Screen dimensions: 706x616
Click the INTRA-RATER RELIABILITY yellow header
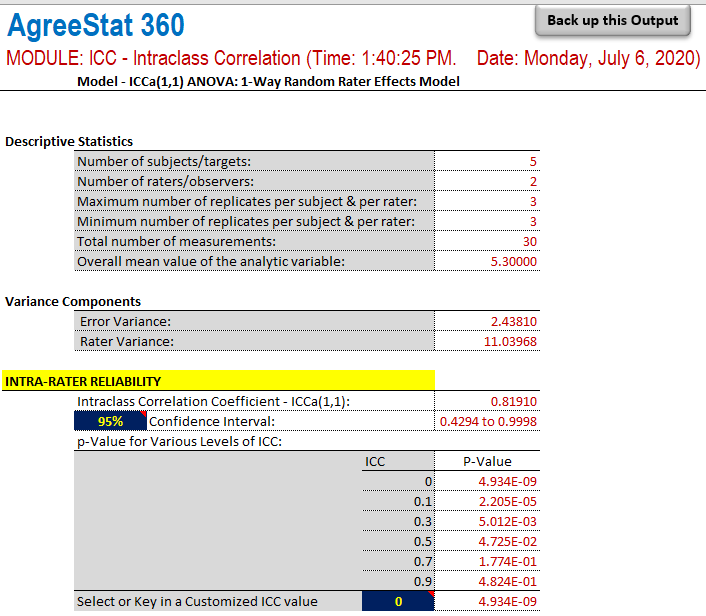(x=218, y=381)
